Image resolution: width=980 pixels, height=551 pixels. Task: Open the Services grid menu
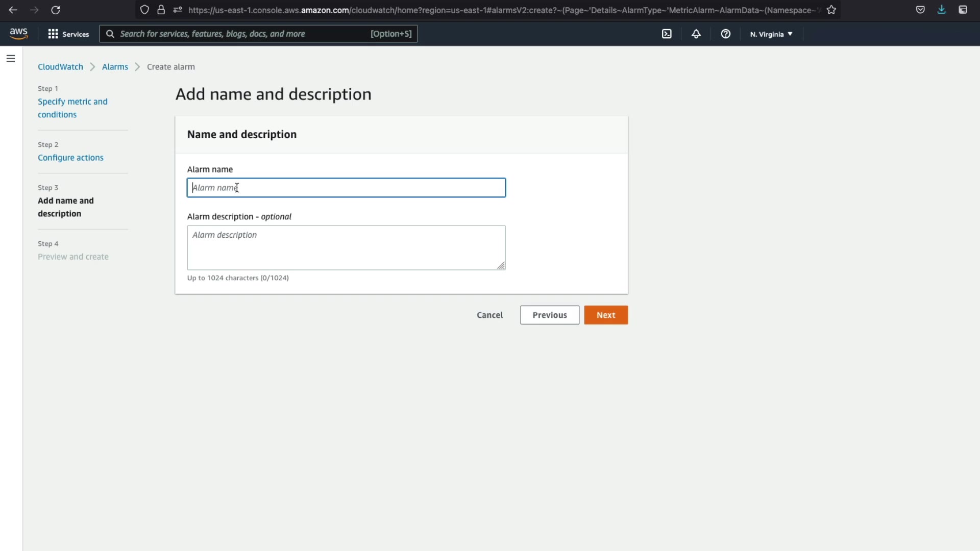(68, 34)
